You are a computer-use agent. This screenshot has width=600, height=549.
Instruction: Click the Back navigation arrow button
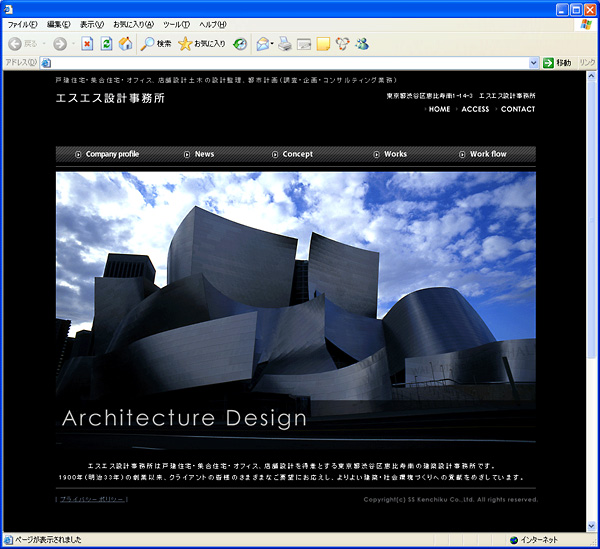pos(15,44)
